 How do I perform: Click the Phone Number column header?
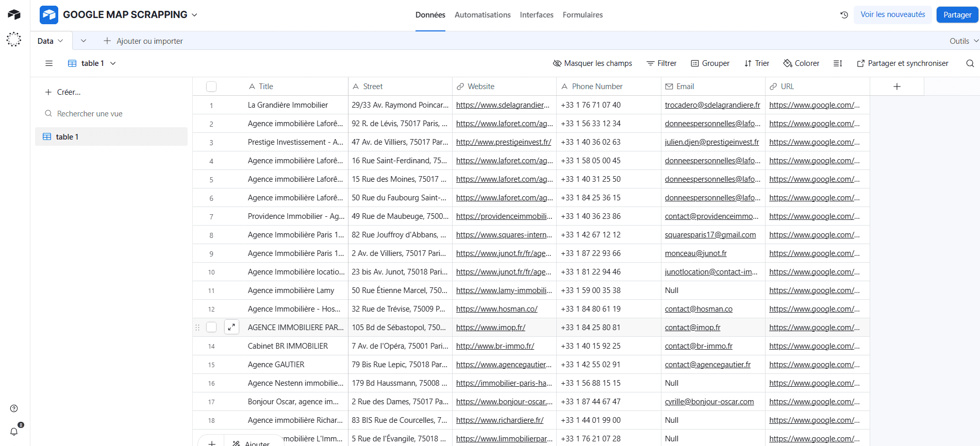609,87
